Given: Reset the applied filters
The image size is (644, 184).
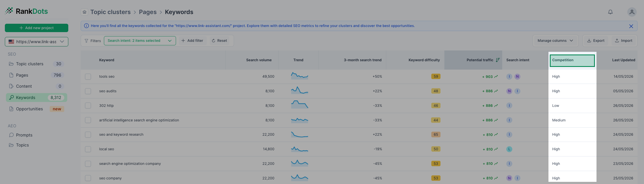Looking at the screenshot, I should click(219, 41).
